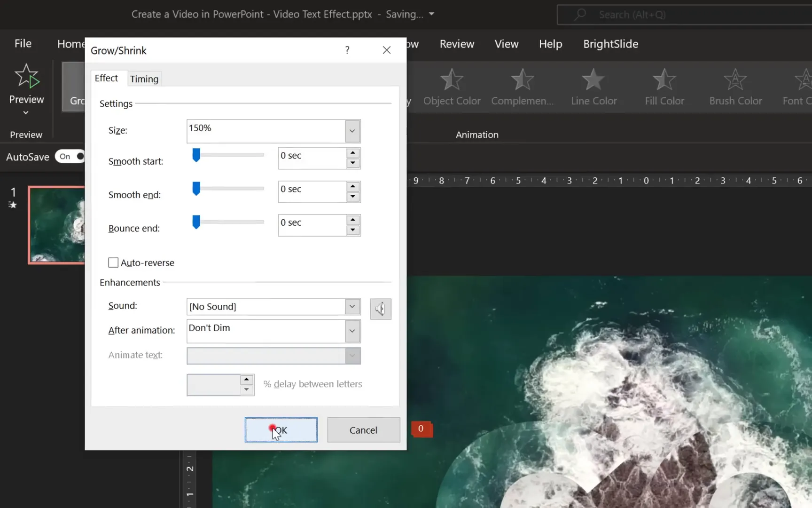Change the After animation dropdown
The height and width of the screenshot is (508, 812).
click(352, 331)
